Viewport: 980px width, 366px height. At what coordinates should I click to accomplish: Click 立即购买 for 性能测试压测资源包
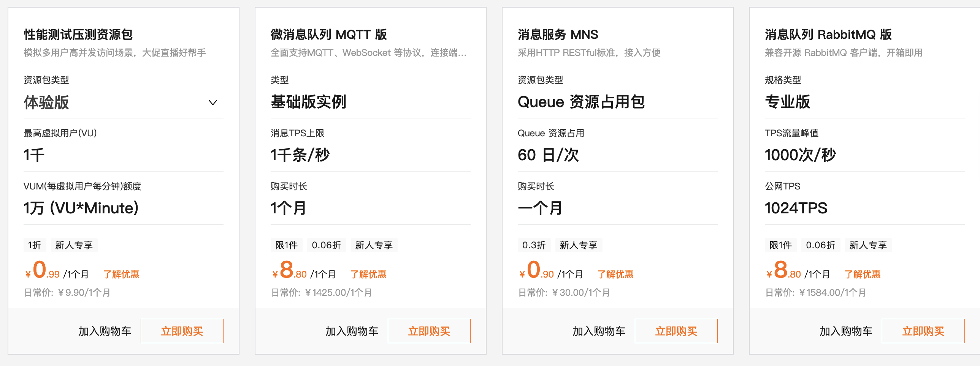pyautogui.click(x=182, y=331)
